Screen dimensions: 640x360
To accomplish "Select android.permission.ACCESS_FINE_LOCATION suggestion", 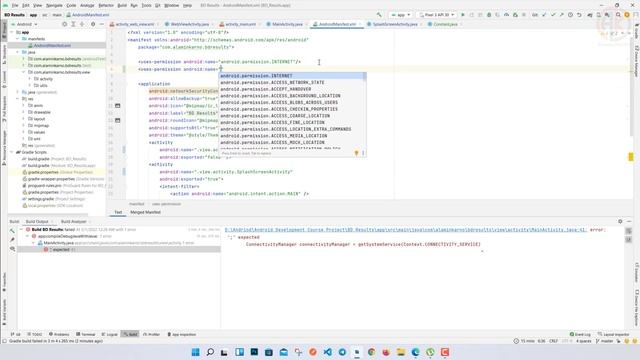I will click(292, 122).
